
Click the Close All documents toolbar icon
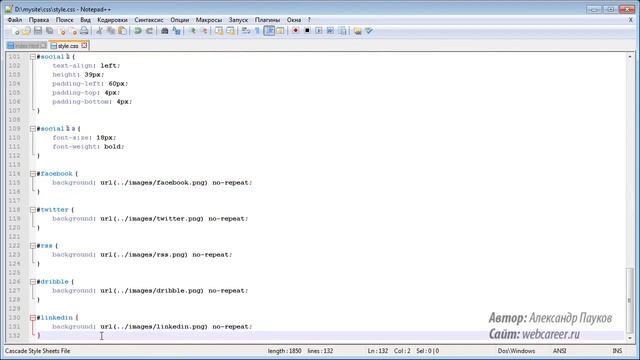click(x=73, y=31)
